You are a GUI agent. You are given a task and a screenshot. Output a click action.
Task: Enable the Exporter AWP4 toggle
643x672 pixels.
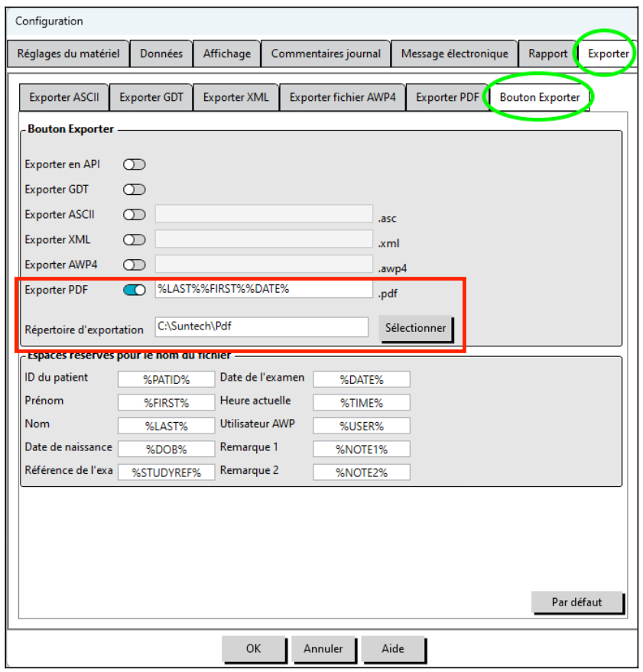[x=135, y=265]
